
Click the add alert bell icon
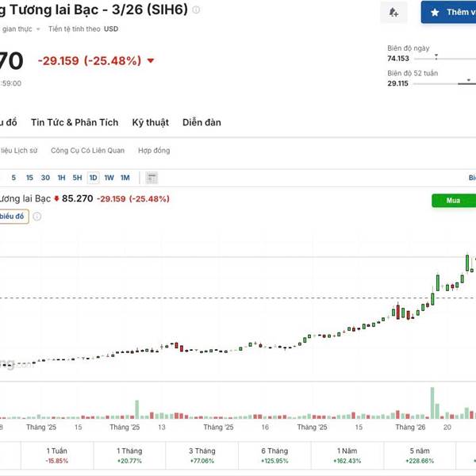(393, 12)
